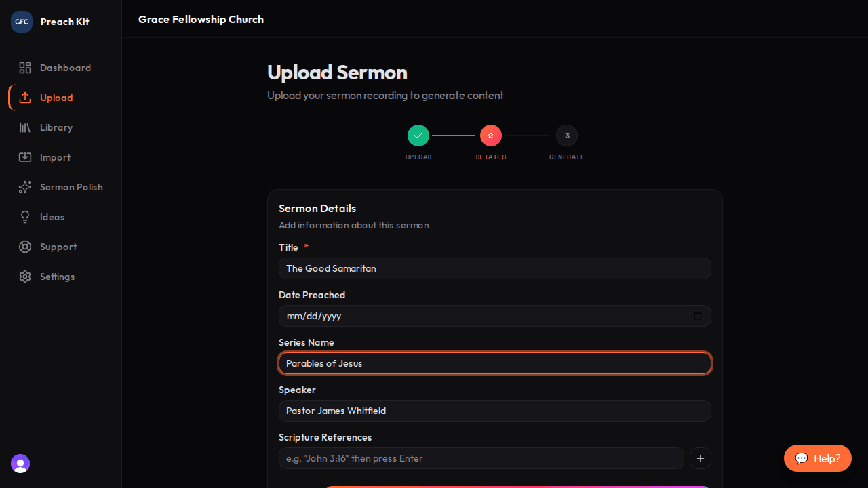Open the Ideas lightbulb section
Image resolution: width=868 pixels, height=488 pixels.
25,217
